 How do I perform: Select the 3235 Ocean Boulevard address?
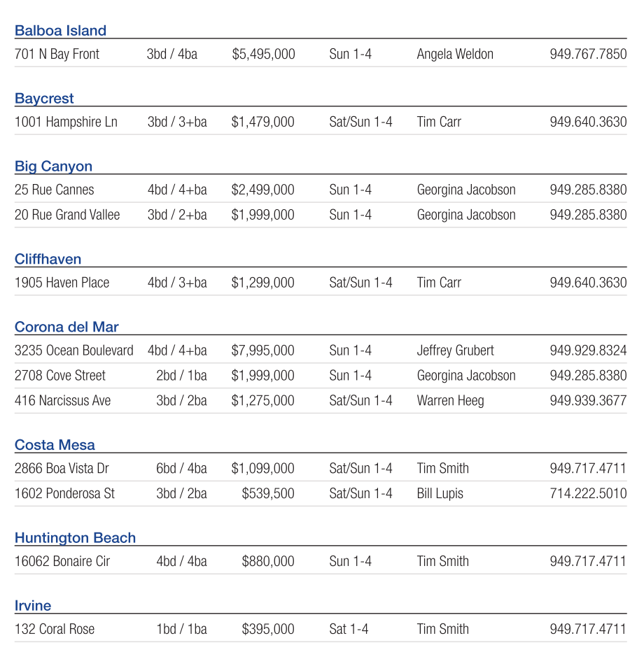pos(73,351)
